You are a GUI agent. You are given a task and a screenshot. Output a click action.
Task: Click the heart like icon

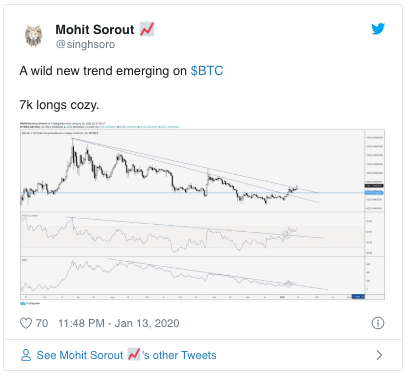[x=26, y=323]
